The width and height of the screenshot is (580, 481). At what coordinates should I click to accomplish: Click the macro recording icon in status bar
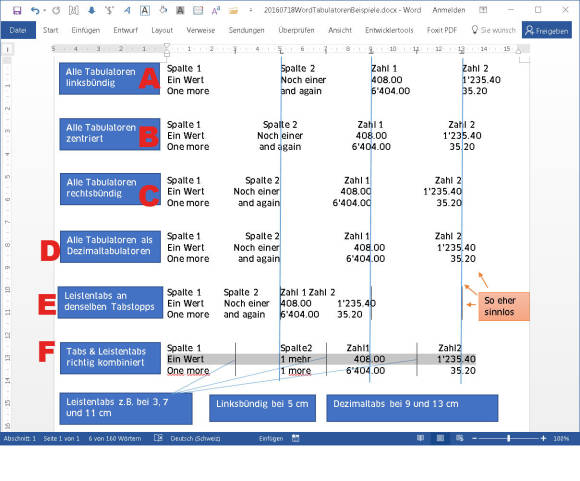(295, 438)
